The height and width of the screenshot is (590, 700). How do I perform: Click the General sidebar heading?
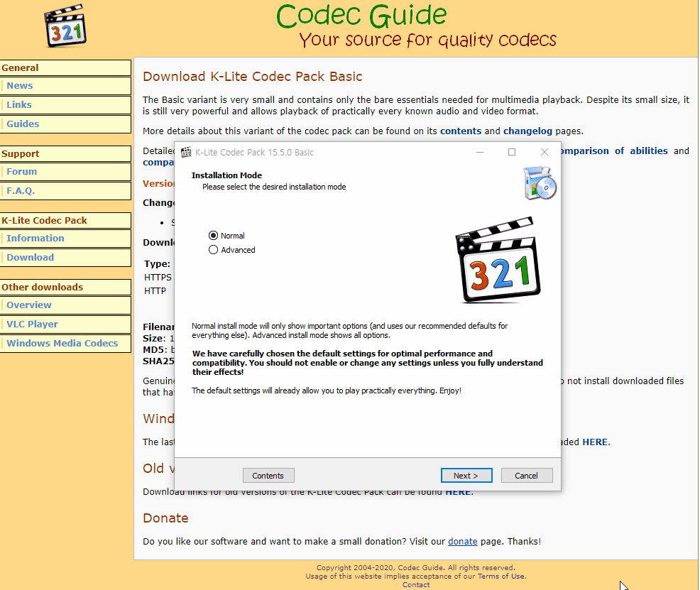tap(65, 68)
